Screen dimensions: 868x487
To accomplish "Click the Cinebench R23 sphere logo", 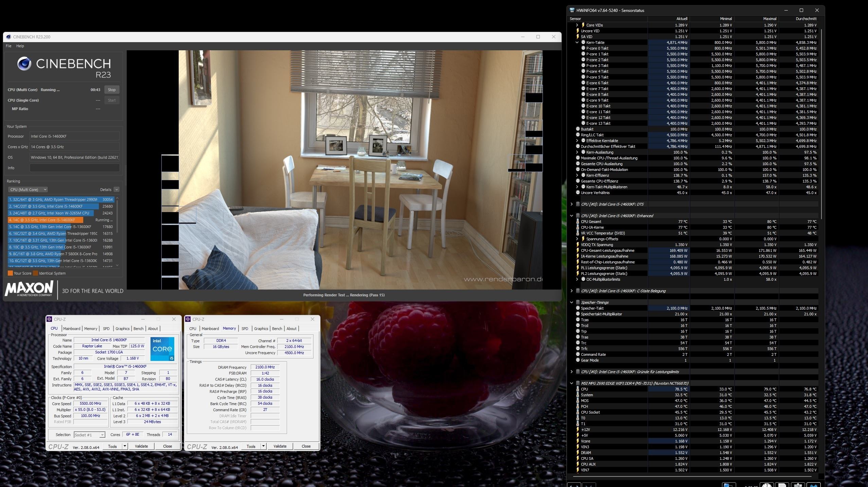I will (24, 64).
